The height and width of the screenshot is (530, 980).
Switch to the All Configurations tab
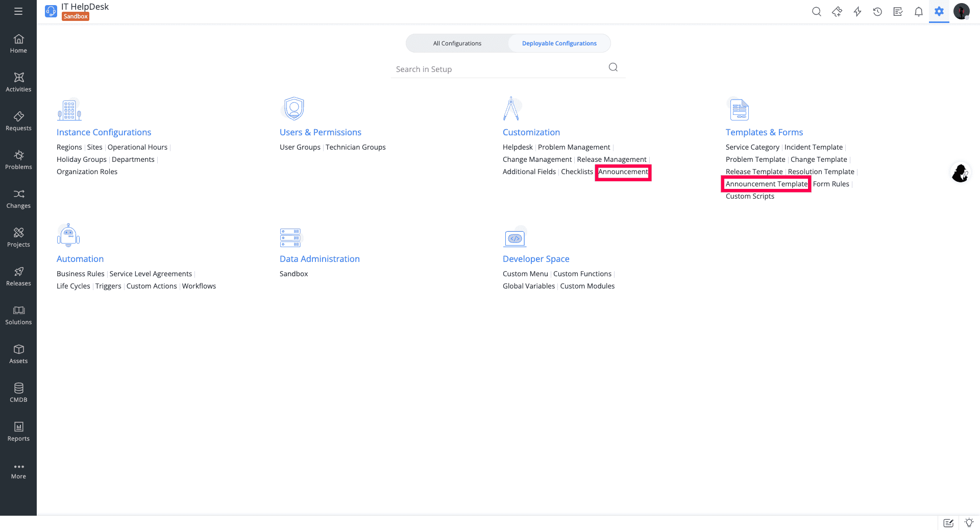pyautogui.click(x=457, y=43)
